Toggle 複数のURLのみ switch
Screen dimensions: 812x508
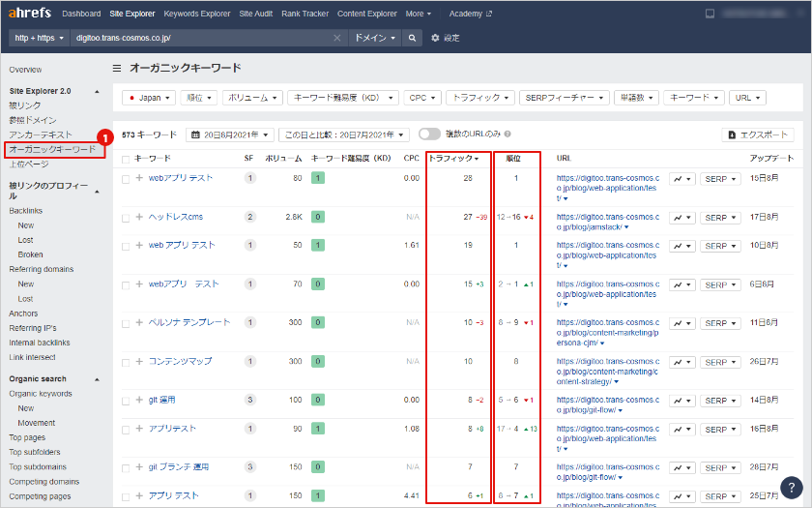tap(429, 134)
